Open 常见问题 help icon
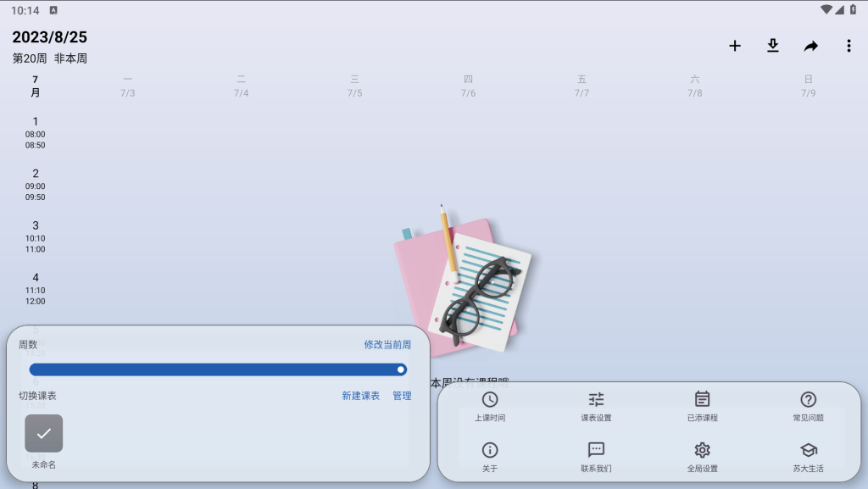 click(x=808, y=399)
